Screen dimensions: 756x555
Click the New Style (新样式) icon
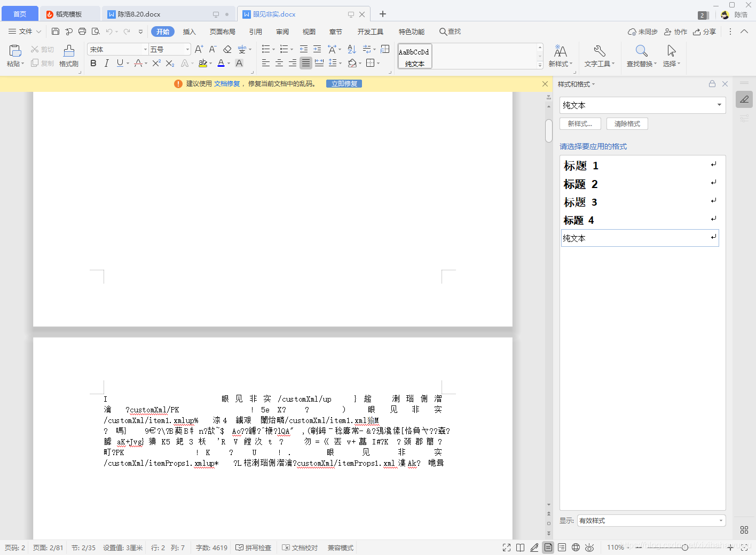[x=560, y=51]
